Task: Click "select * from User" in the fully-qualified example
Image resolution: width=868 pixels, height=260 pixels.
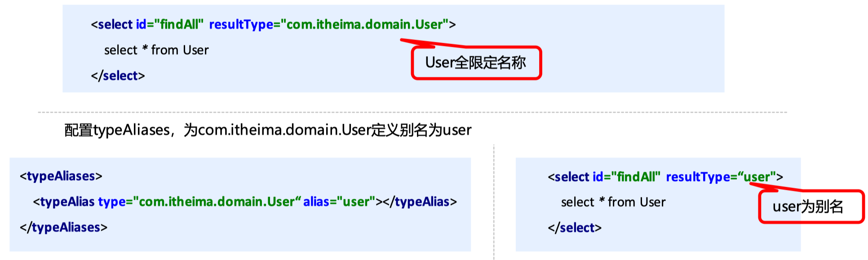Action: pyautogui.click(x=156, y=50)
